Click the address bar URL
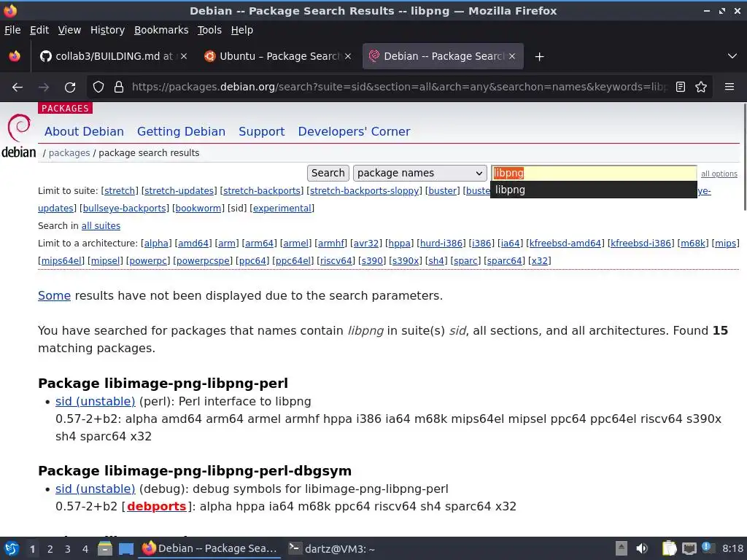747x560 pixels. click(x=399, y=87)
